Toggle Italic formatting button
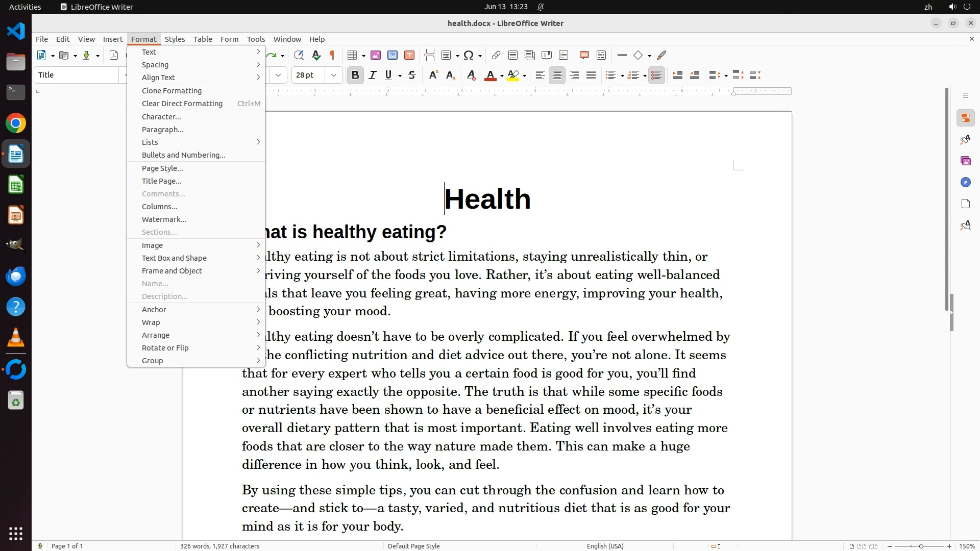 [372, 76]
